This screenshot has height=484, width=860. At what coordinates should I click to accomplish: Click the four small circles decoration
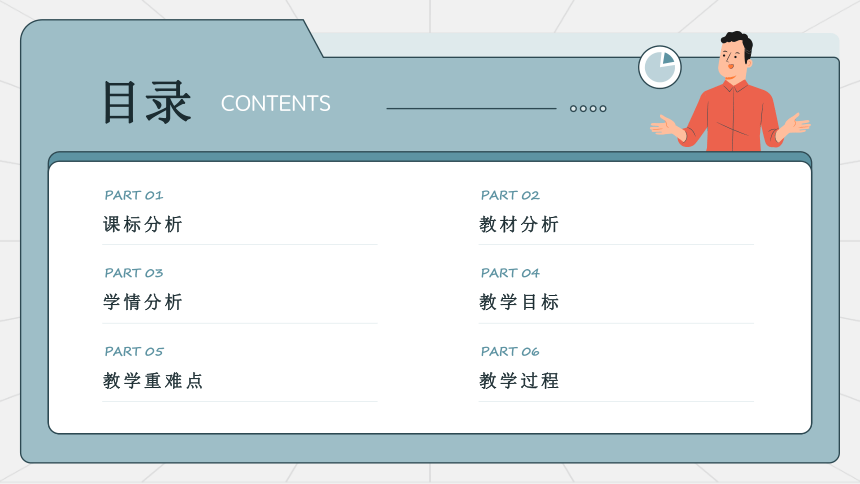(x=588, y=108)
